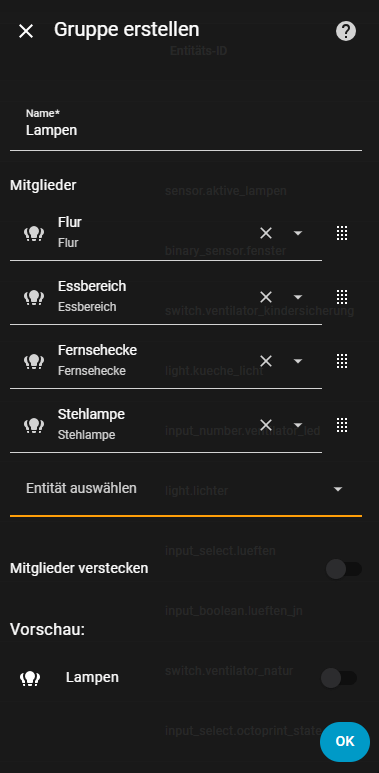
Task: Expand the Stehlampe dropdown arrow
Action: tap(298, 425)
